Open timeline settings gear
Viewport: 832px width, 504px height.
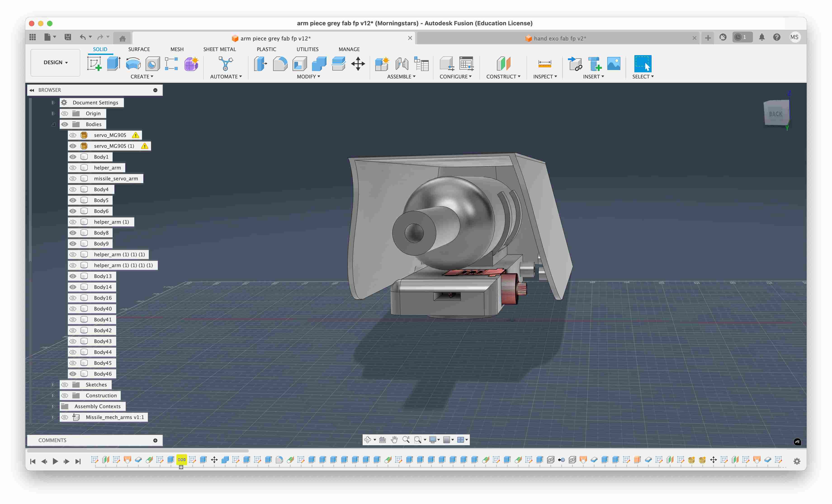[797, 461]
